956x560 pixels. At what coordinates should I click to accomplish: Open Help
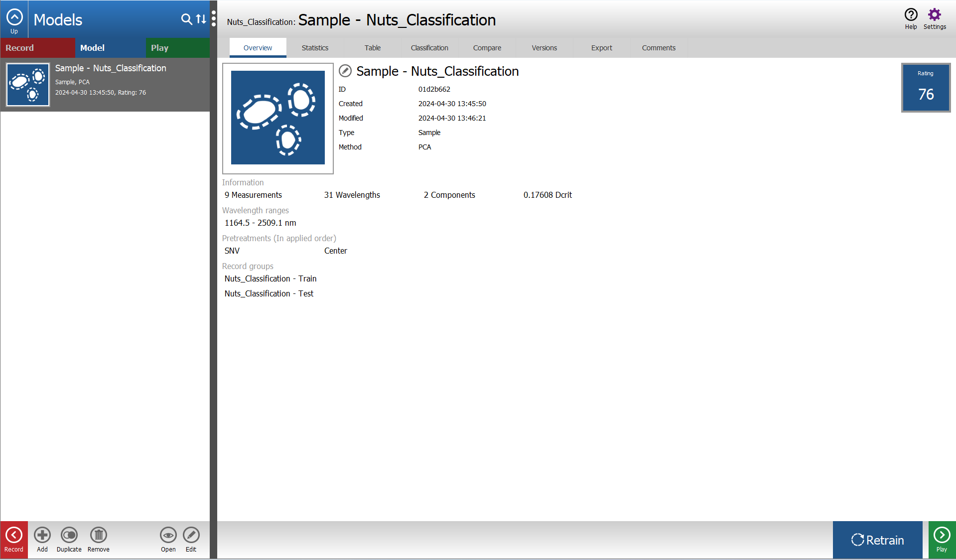tap(911, 19)
